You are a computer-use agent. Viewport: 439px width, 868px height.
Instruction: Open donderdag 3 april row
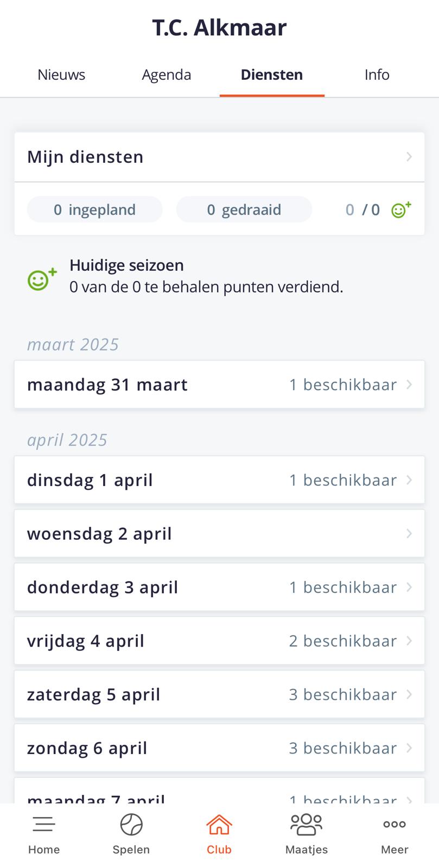pos(219,588)
